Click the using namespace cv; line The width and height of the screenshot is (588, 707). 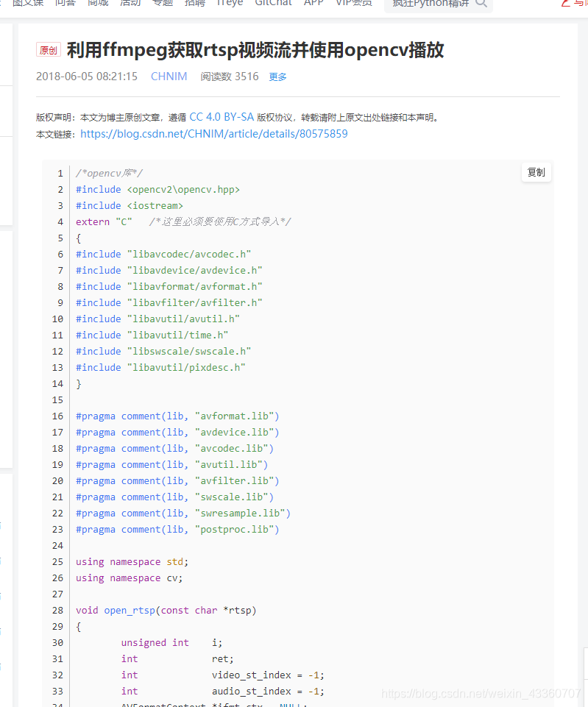pos(130,578)
